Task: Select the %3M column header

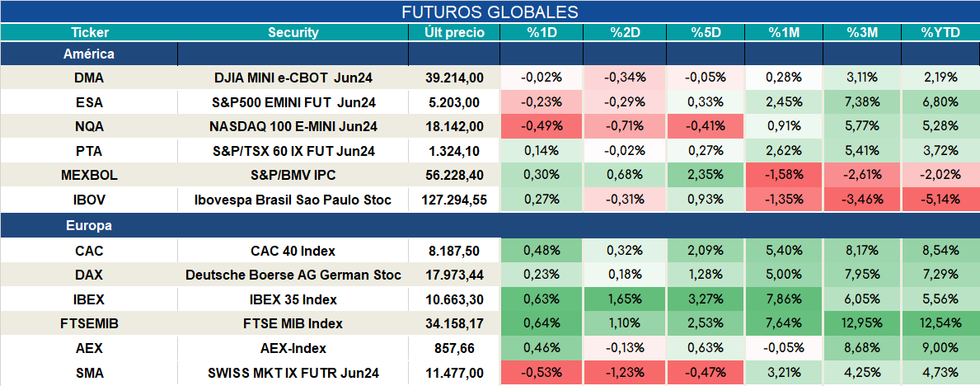Action: pyautogui.click(x=862, y=33)
